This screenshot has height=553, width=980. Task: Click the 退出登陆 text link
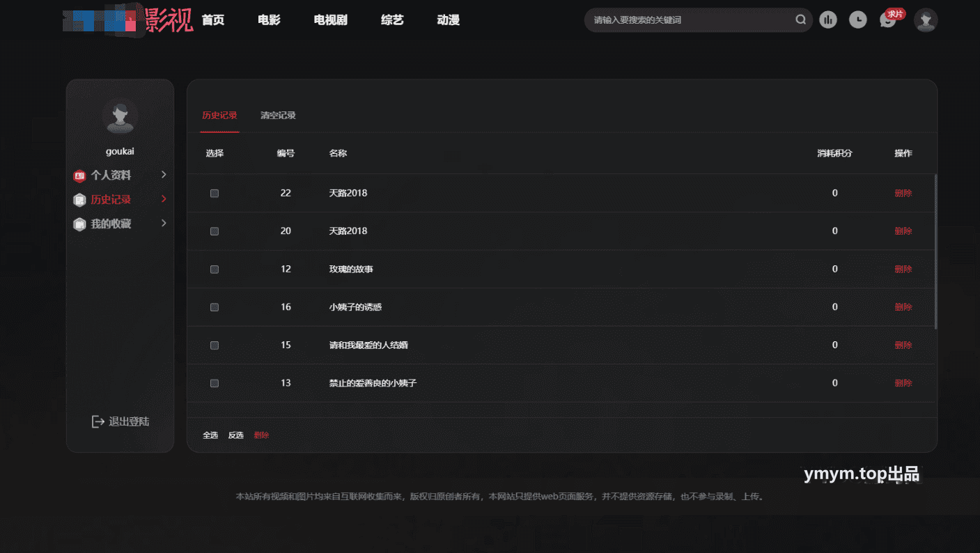click(x=129, y=421)
